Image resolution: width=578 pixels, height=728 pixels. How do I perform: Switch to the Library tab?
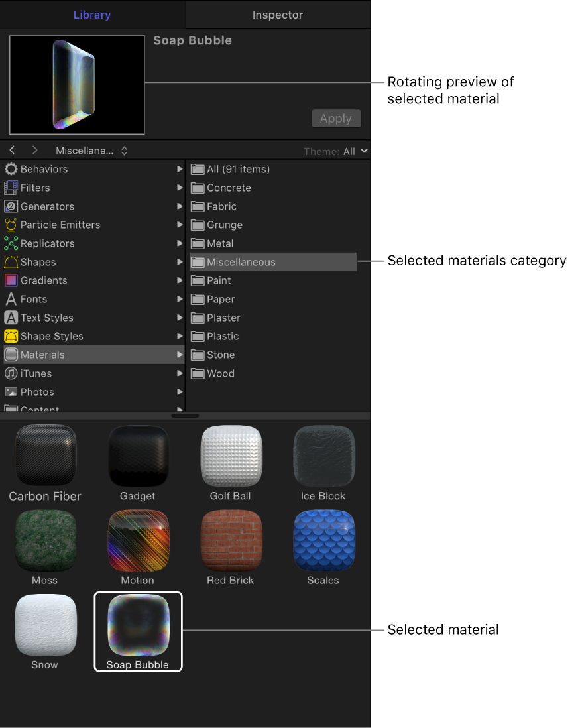(92, 14)
